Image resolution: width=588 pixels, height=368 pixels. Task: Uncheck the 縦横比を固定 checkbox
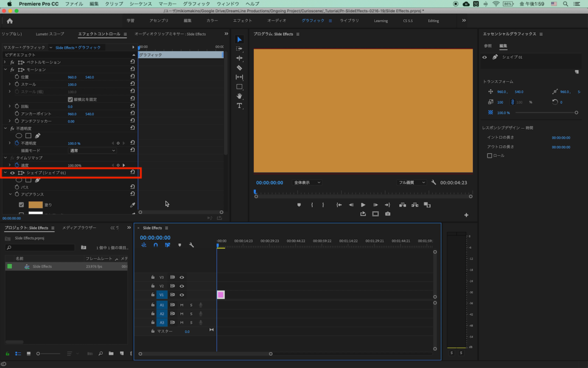(x=71, y=99)
